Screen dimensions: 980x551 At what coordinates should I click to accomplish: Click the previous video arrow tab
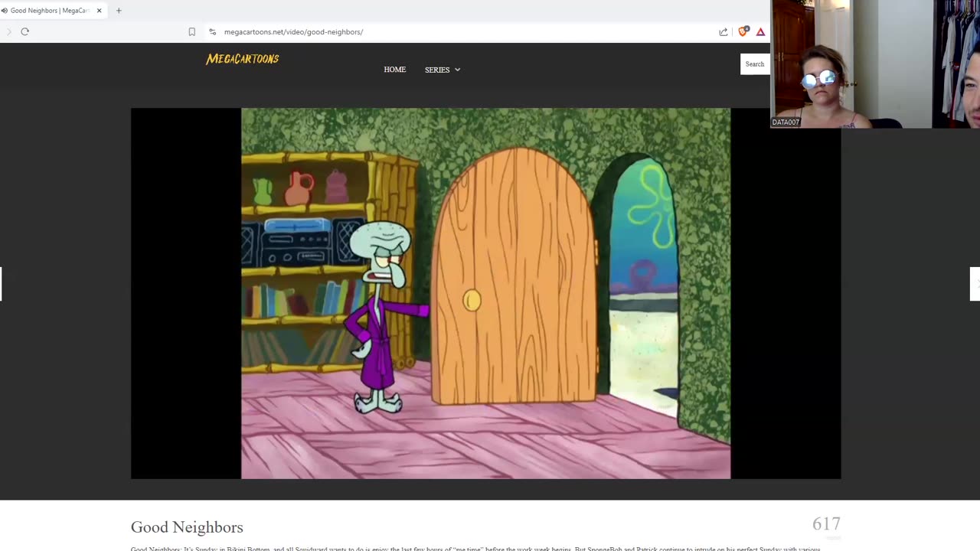pyautogui.click(x=2, y=284)
